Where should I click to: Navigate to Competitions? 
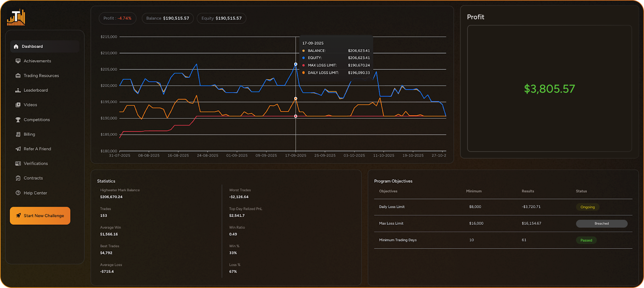point(37,120)
